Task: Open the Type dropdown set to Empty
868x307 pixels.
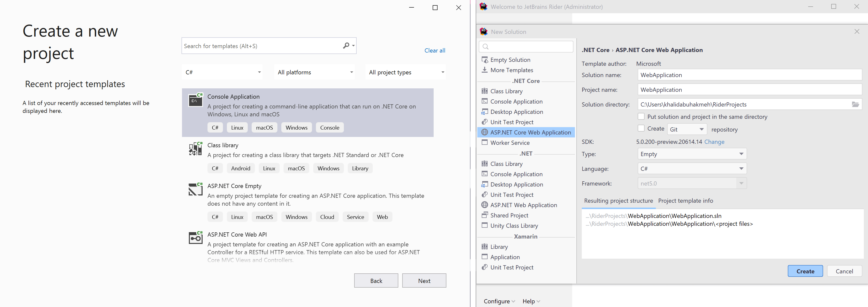Action: [x=692, y=154]
